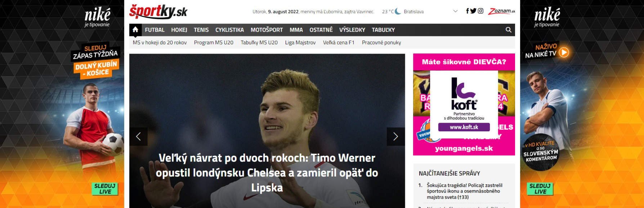Click the Športky.sk site logo
The height and width of the screenshot is (208, 644).
[x=158, y=12]
